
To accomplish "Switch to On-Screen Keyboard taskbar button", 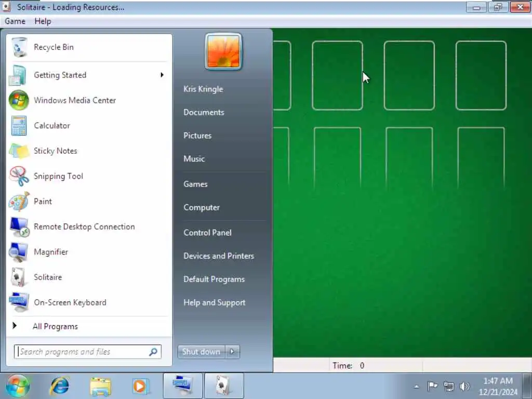I will pos(183,386).
